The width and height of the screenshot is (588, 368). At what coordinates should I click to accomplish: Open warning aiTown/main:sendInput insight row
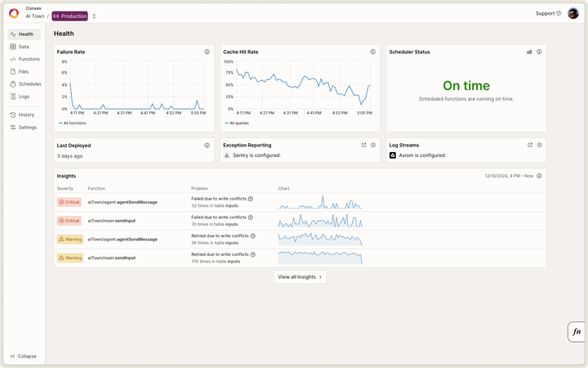coord(300,258)
